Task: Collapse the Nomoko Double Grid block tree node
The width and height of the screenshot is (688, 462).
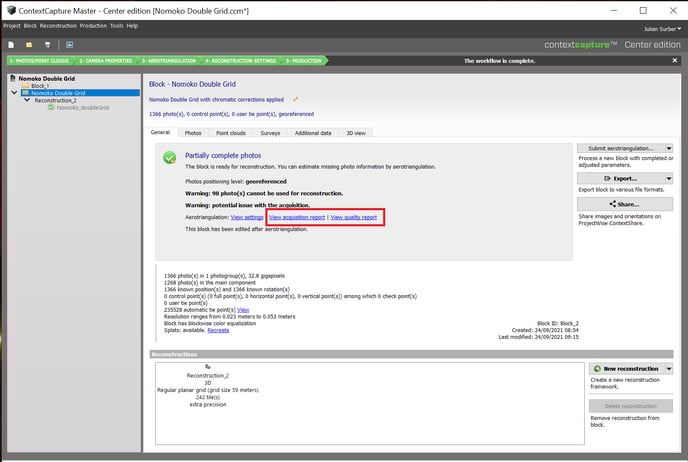Action: pos(13,93)
